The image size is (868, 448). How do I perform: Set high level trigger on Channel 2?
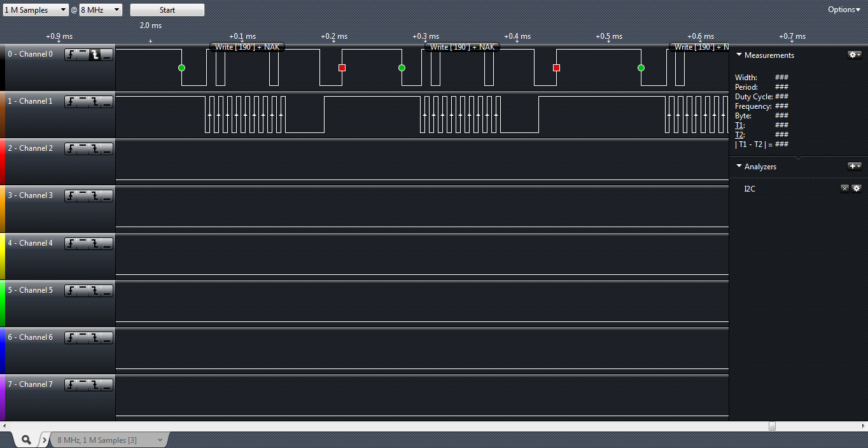tap(83, 149)
